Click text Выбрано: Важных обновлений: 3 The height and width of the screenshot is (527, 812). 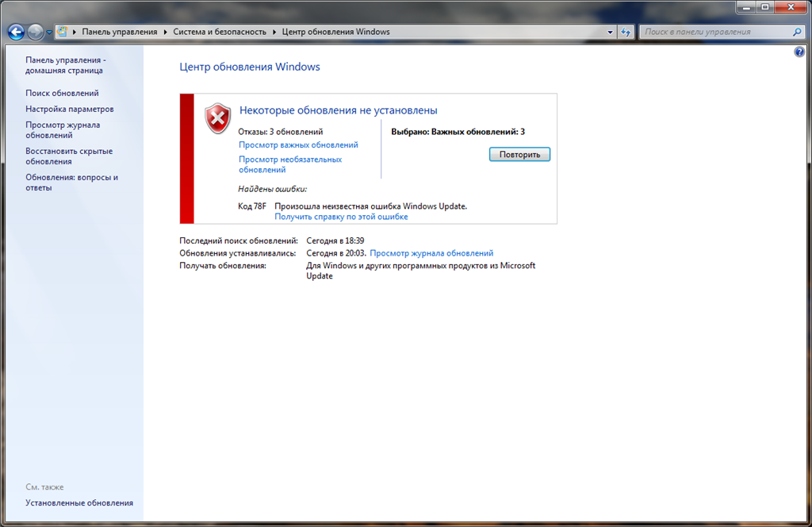point(458,132)
